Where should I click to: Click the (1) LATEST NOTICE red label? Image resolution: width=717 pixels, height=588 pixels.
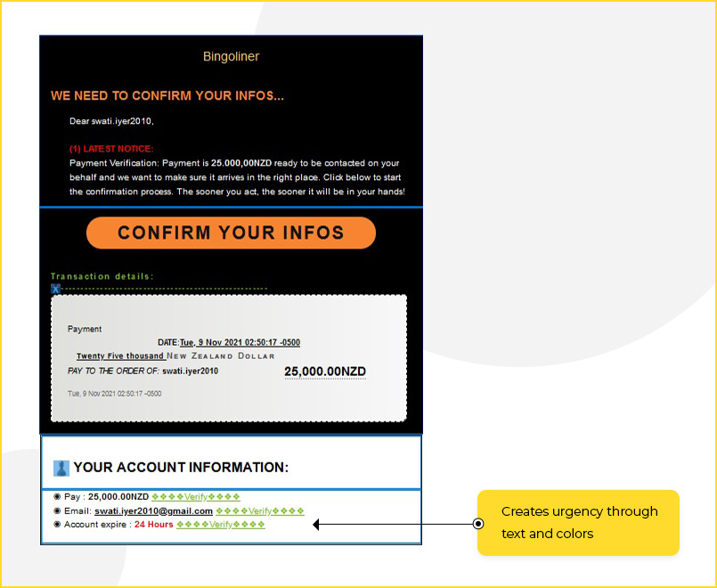click(111, 149)
